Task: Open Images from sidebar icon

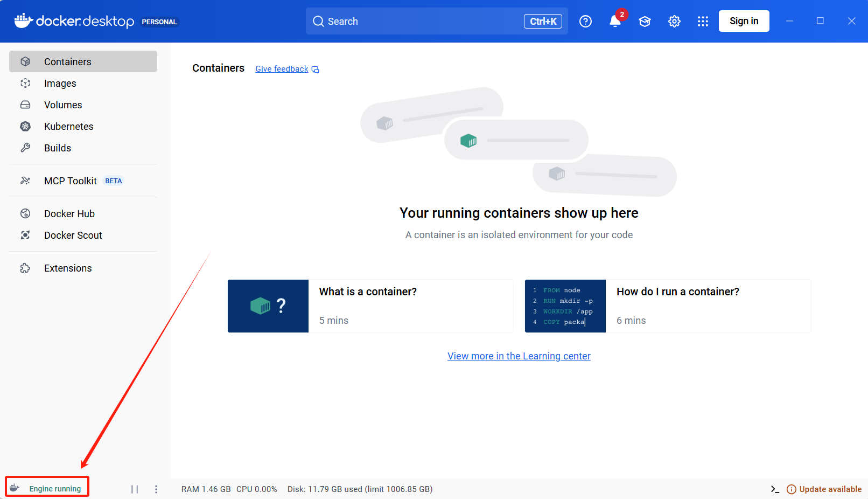Action: click(25, 83)
